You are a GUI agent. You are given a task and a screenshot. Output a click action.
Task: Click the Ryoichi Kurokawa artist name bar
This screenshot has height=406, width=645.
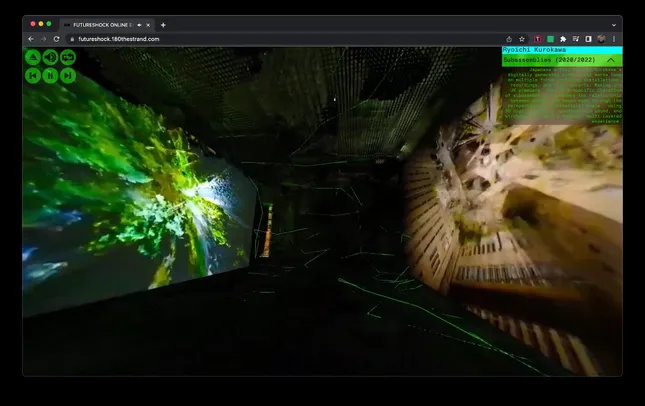coord(562,50)
